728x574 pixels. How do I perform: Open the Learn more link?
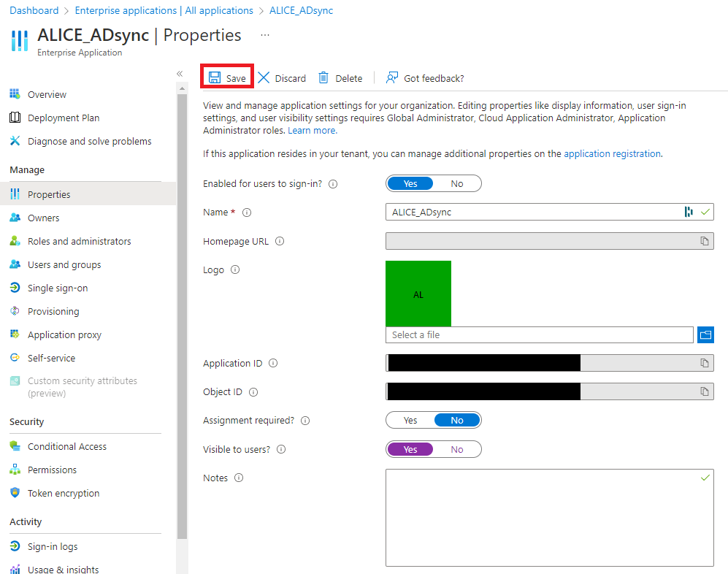coord(313,131)
